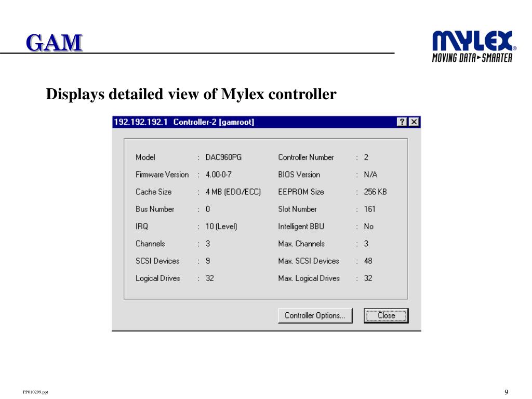The width and height of the screenshot is (532, 399).
Task: Click the Bus Number label
Action: (155, 209)
